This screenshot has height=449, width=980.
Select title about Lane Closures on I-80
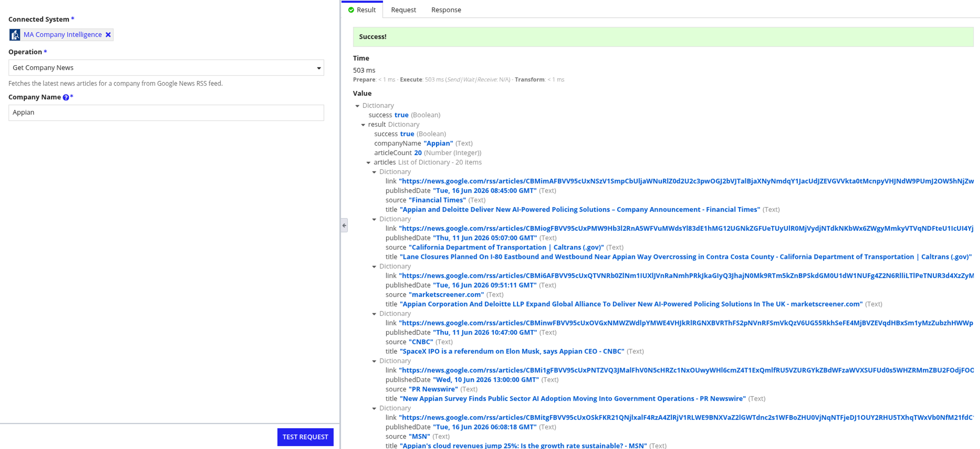[685, 257]
